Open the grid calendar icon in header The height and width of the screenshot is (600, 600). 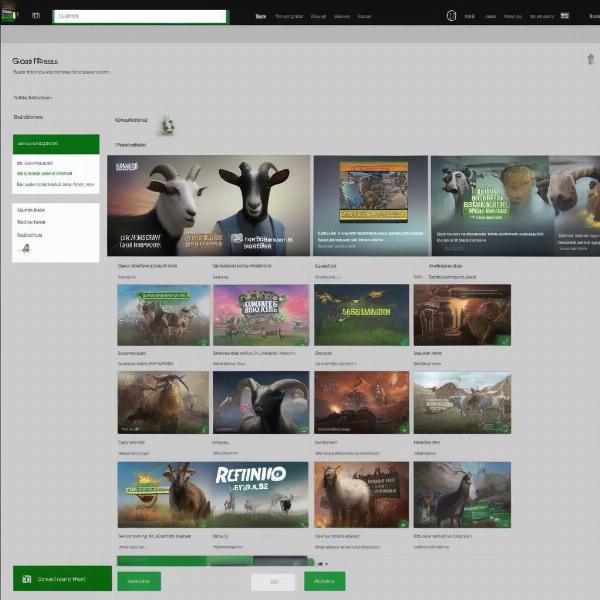565,16
